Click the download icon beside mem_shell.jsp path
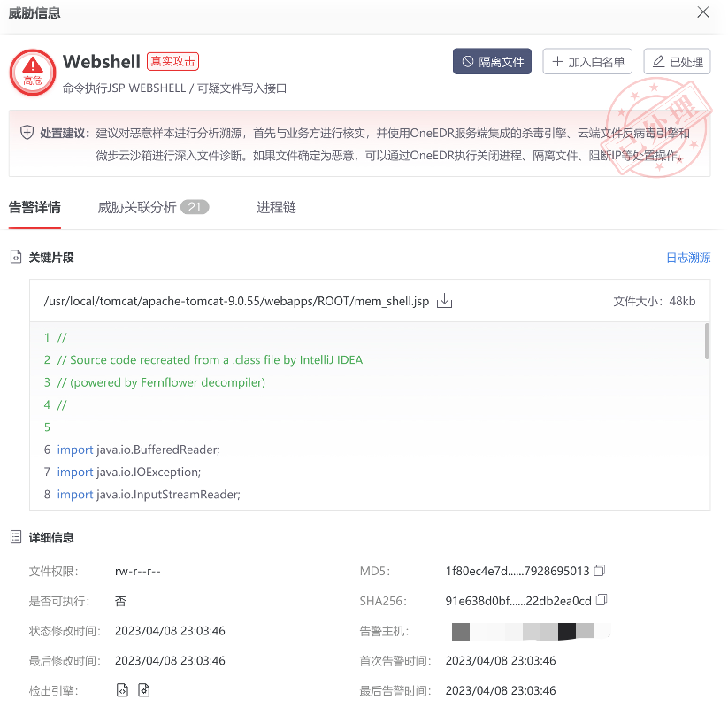The image size is (728, 715). click(445, 302)
